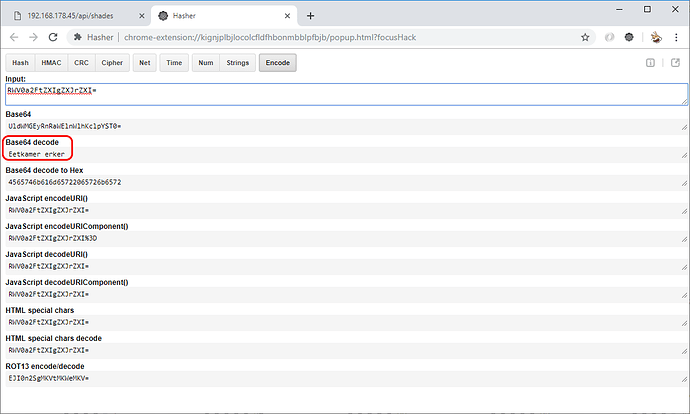
Task: Click the profile avatar icon
Action: [656, 37]
